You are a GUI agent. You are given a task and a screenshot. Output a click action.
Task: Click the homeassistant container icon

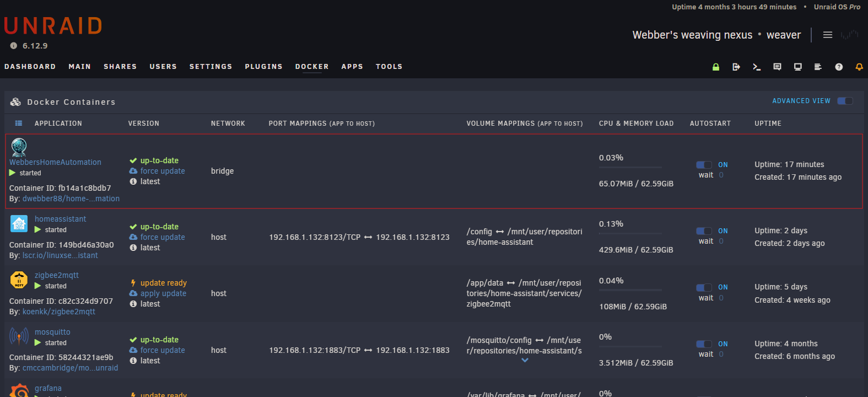(19, 223)
